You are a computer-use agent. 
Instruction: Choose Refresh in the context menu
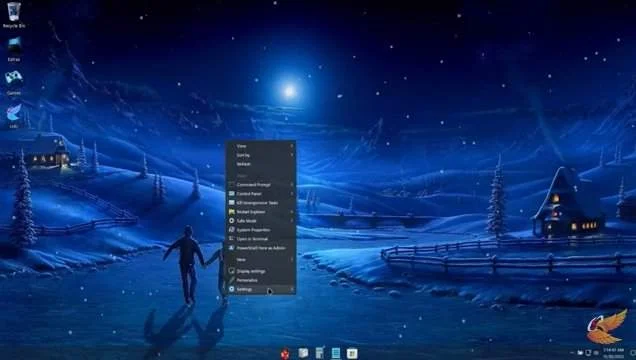[x=260, y=164]
